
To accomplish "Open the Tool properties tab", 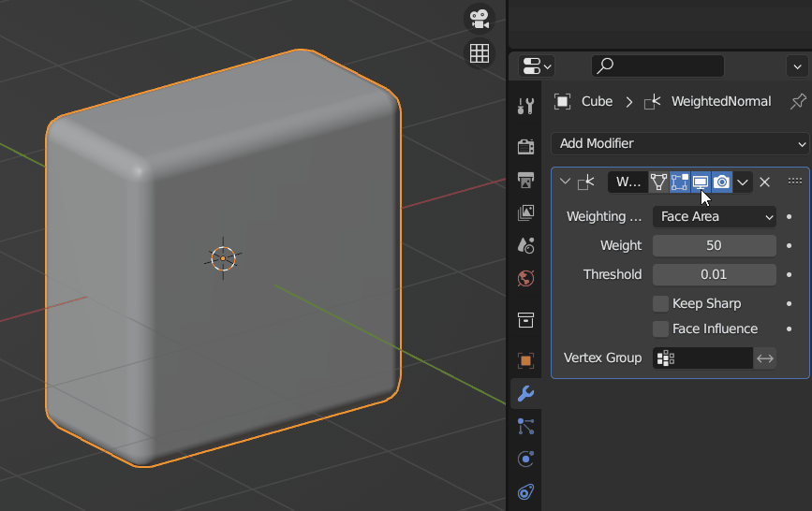I will [x=525, y=106].
